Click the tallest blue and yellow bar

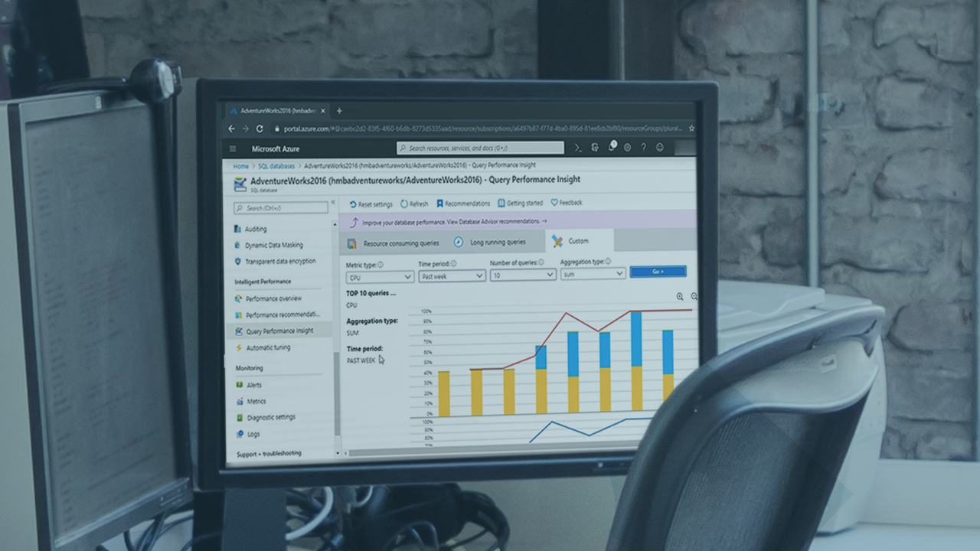636,360
